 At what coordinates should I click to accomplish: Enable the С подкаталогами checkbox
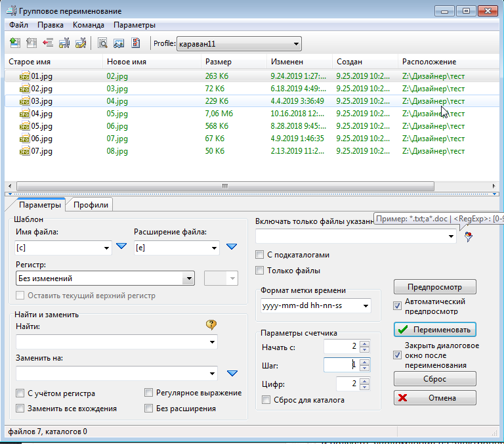pyautogui.click(x=259, y=255)
